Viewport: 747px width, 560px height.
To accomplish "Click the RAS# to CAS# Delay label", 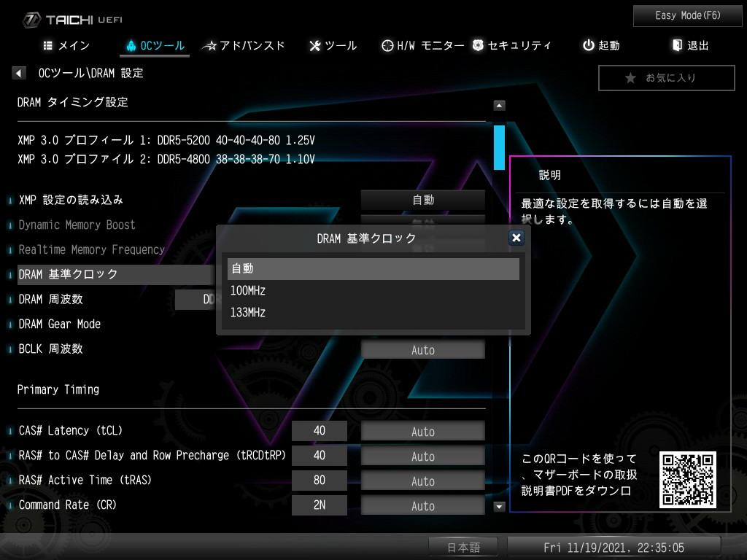I will click(152, 455).
